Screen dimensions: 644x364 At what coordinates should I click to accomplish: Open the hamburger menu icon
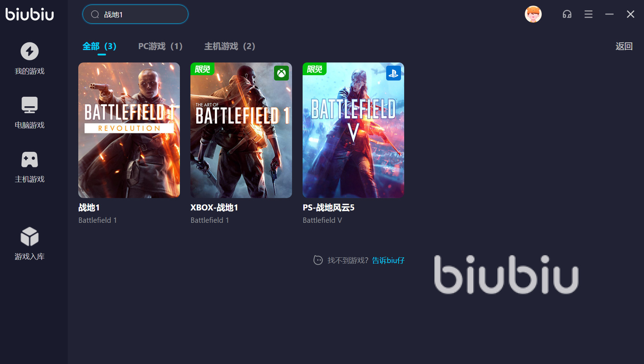[x=588, y=14]
